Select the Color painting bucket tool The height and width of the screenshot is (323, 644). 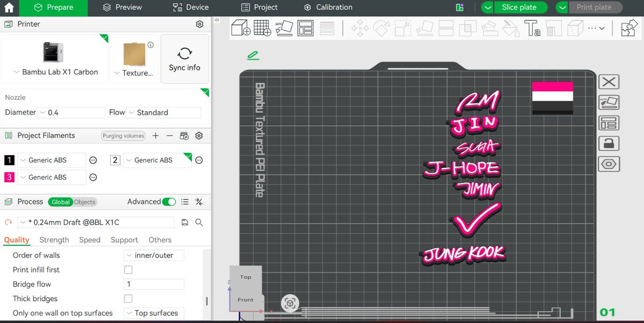[x=510, y=28]
